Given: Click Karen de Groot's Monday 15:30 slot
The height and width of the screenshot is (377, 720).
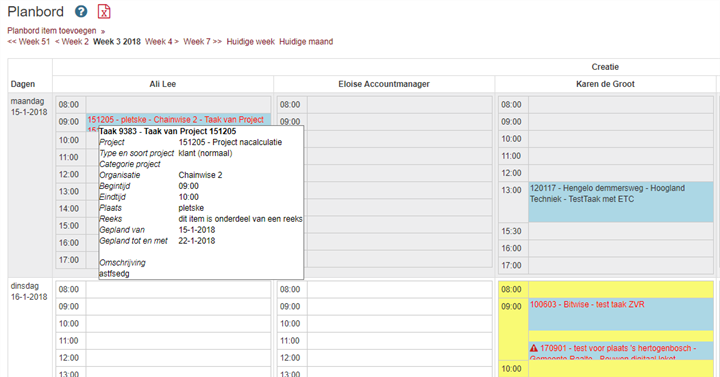Looking at the screenshot, I should pyautogui.click(x=621, y=231).
